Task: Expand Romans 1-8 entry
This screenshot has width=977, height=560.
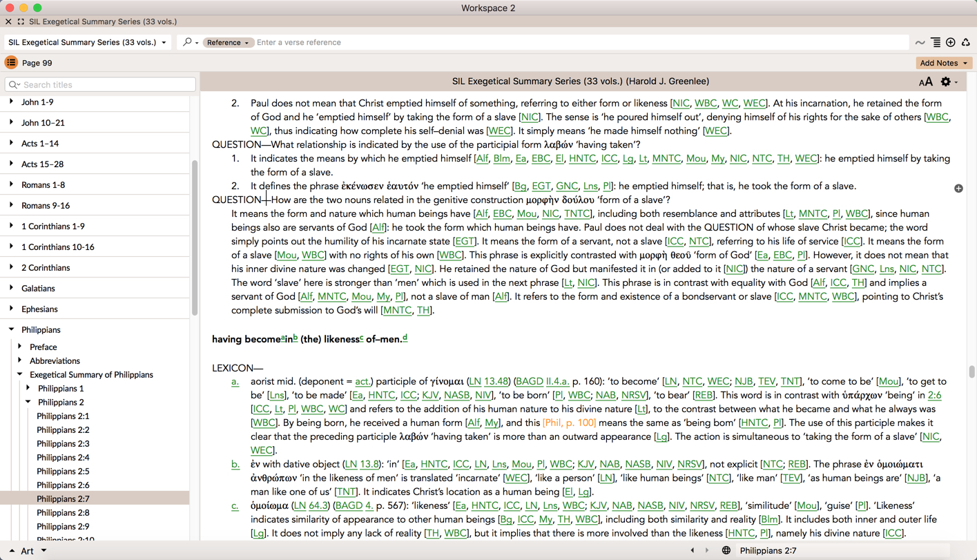Action: 12,185
